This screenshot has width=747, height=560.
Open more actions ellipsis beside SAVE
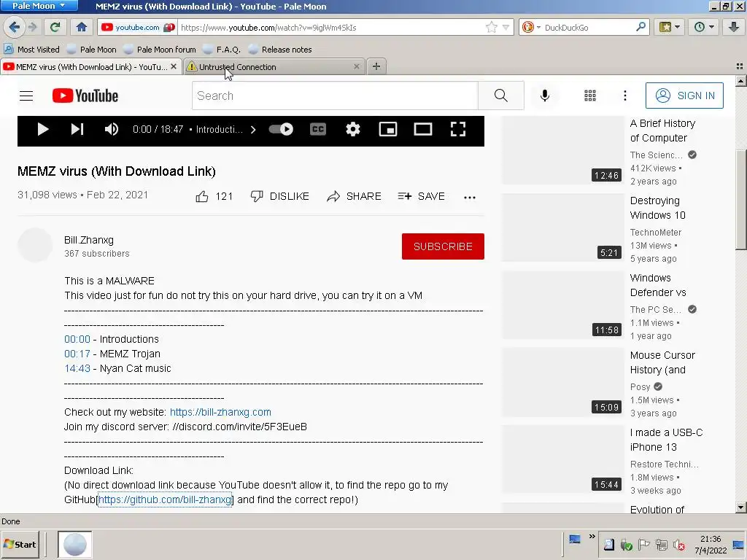469,197
